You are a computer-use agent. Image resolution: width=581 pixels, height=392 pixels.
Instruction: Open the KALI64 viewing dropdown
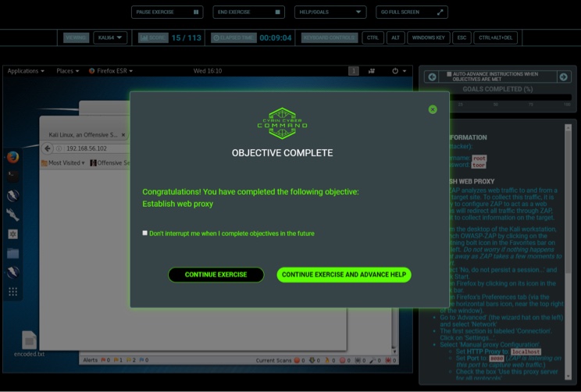pos(110,37)
